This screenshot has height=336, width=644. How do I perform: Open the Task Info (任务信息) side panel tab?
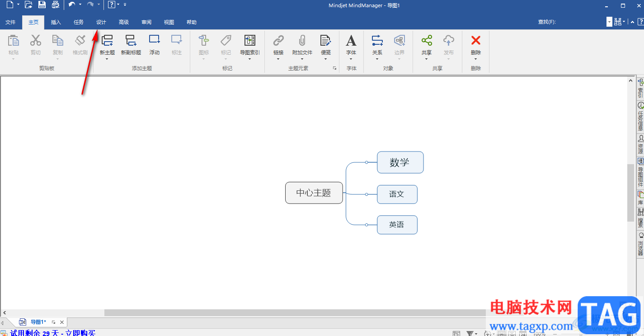(640, 116)
